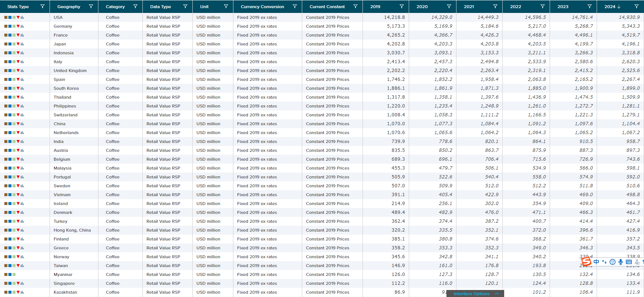Open the 2024 column filter
This screenshot has height=297, width=644.
pyautogui.click(x=637, y=7)
